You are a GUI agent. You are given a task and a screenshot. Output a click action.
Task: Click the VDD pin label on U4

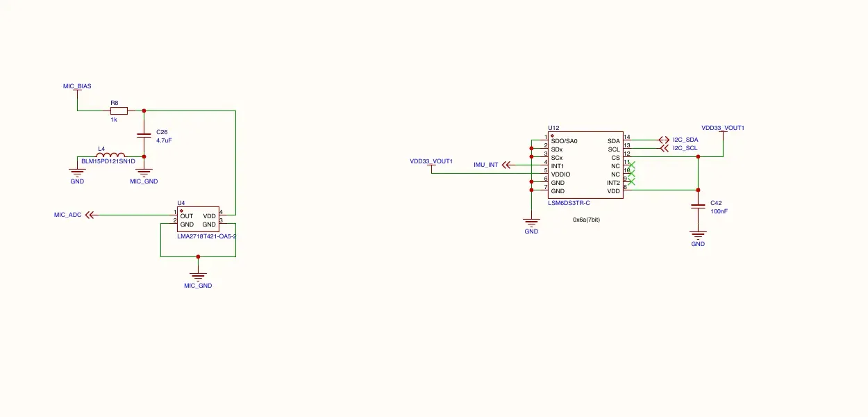point(210,216)
